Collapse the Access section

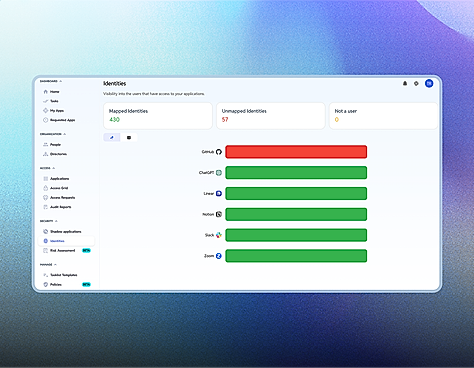tap(54, 168)
